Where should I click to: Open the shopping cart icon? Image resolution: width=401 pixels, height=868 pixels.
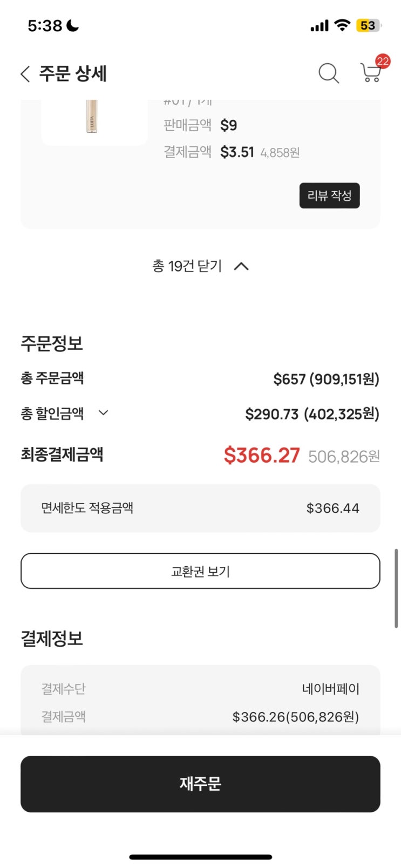click(x=370, y=74)
